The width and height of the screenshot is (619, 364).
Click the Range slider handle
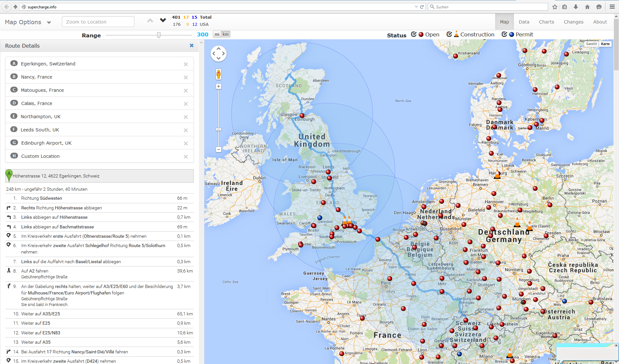[x=159, y=35]
